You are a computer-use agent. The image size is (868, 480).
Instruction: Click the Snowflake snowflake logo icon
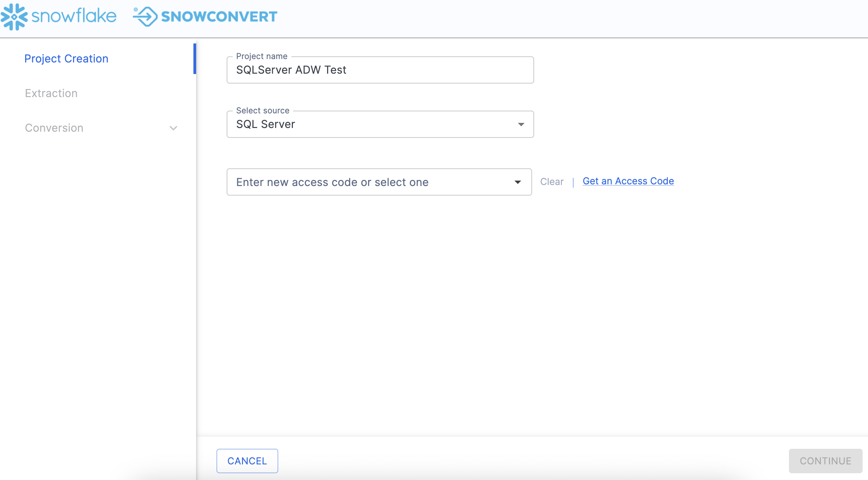coord(14,17)
